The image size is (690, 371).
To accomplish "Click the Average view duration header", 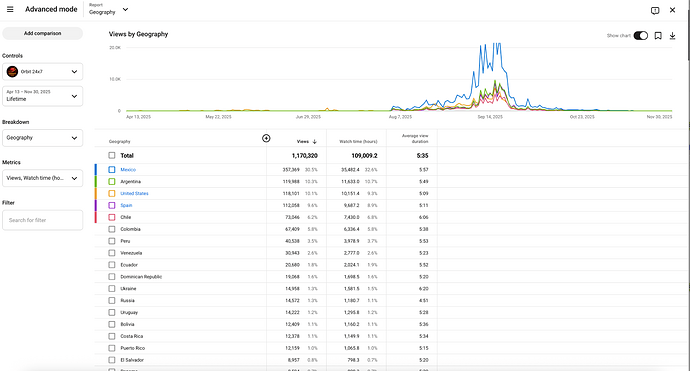I will 415,139.
